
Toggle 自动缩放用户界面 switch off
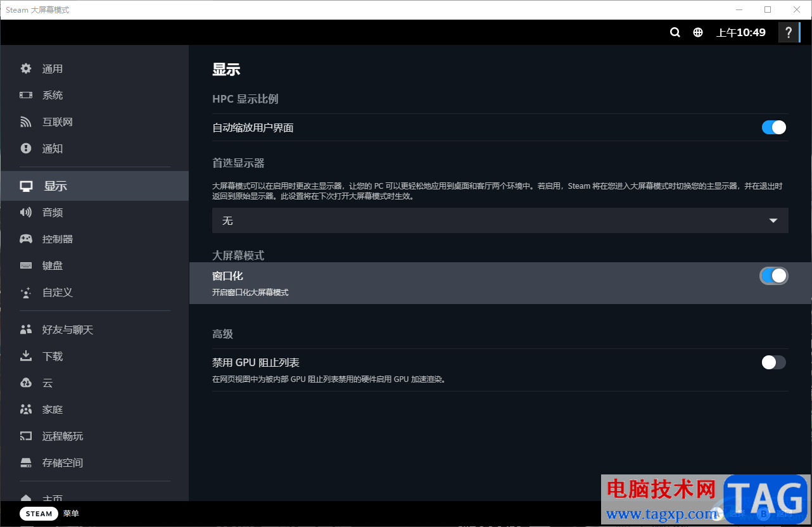[x=773, y=127]
